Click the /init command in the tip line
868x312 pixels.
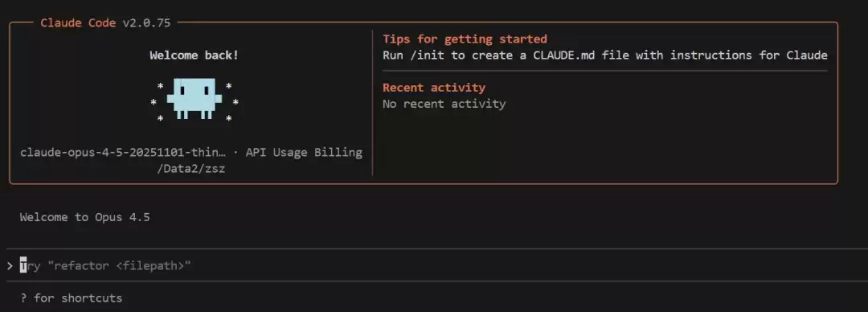click(428, 55)
